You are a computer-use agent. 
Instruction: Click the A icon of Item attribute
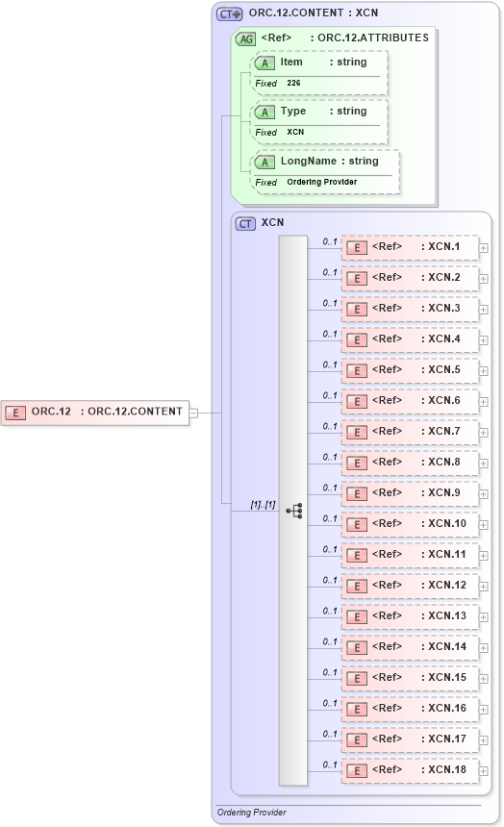click(x=265, y=63)
